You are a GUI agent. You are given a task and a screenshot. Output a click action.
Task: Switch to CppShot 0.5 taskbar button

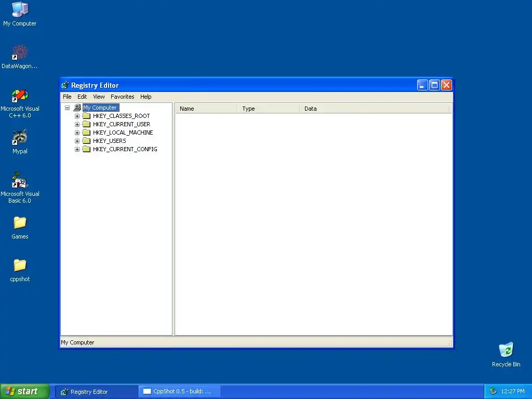pos(180,392)
